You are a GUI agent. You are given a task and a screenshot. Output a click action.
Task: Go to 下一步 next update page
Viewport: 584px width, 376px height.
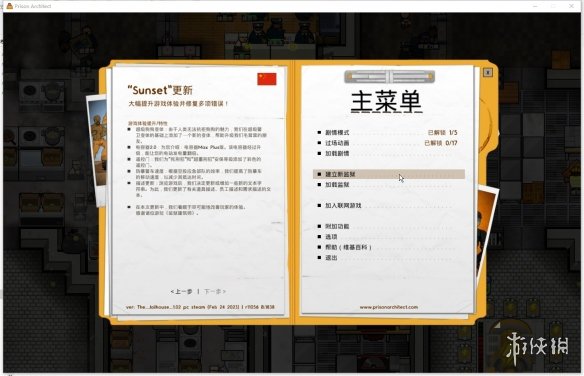click(215, 291)
